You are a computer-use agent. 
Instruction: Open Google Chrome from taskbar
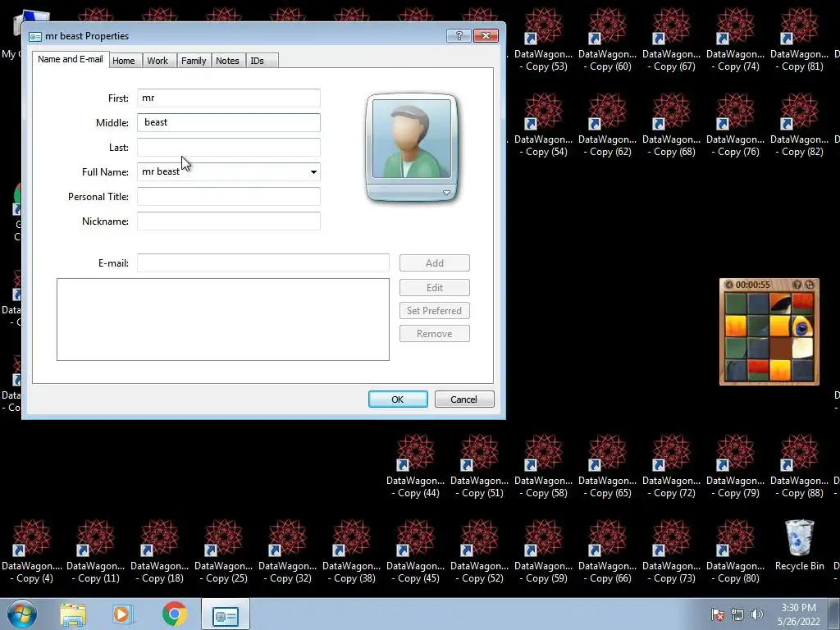click(174, 614)
